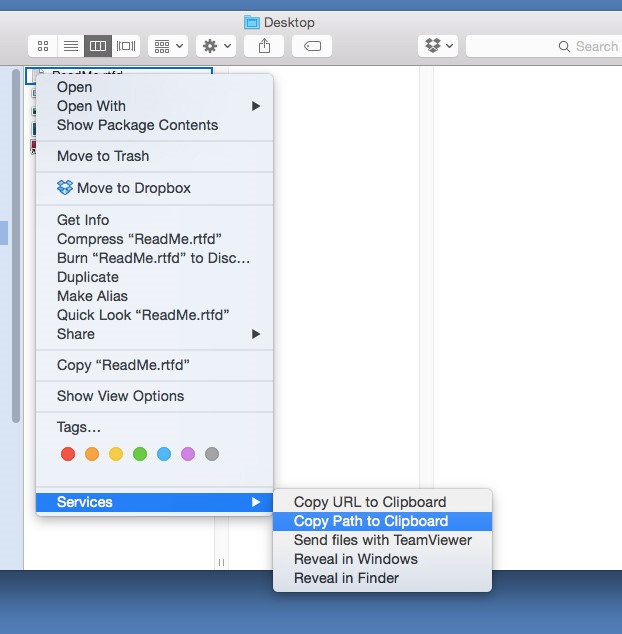Click the Edit Tags toolbar button
622x634 pixels.
pyautogui.click(x=311, y=46)
